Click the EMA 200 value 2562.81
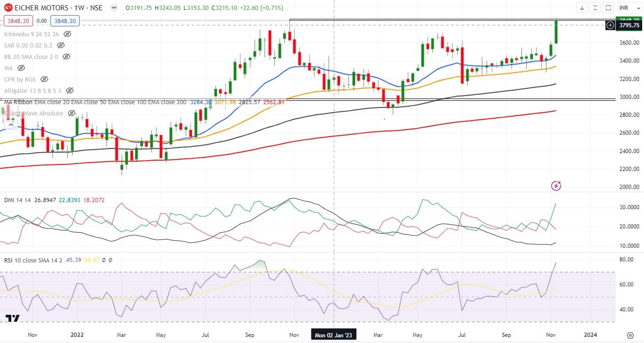The image size is (644, 343). click(x=273, y=102)
